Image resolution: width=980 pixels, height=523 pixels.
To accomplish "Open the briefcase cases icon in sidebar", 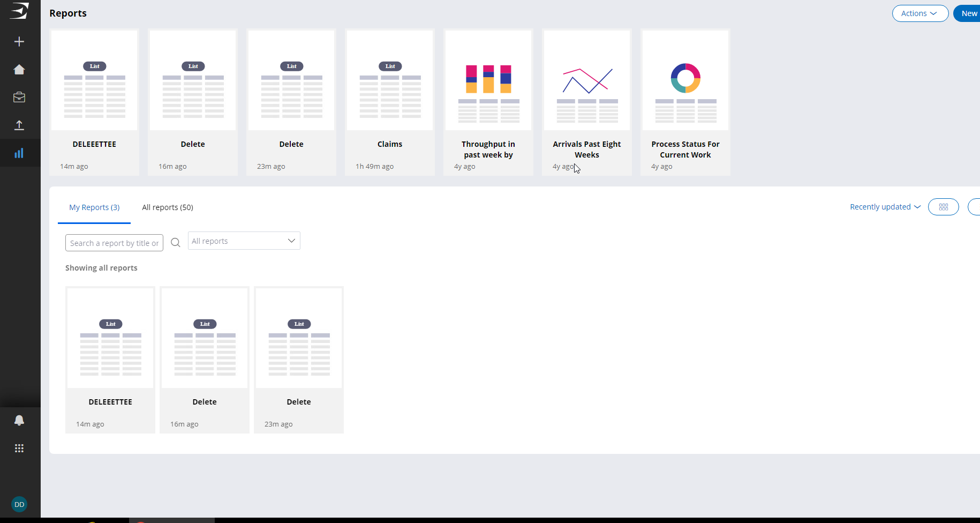I will (19, 98).
